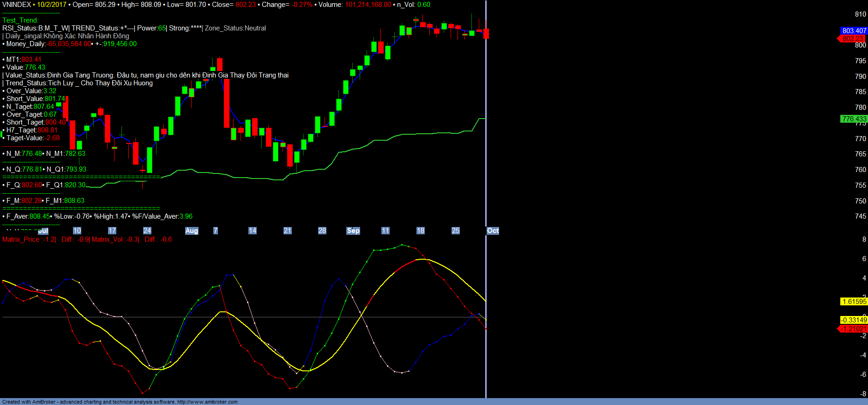868x405 pixels.
Task: Select the Jul month label
Action: [x=43, y=231]
